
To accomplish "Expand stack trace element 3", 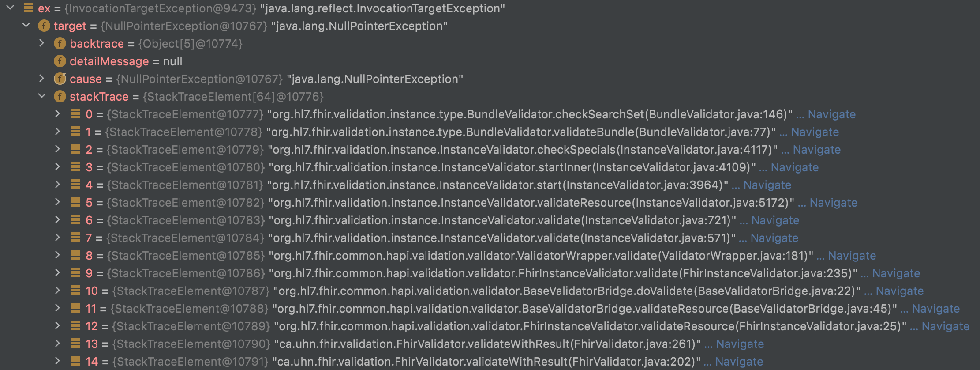I will [x=58, y=167].
